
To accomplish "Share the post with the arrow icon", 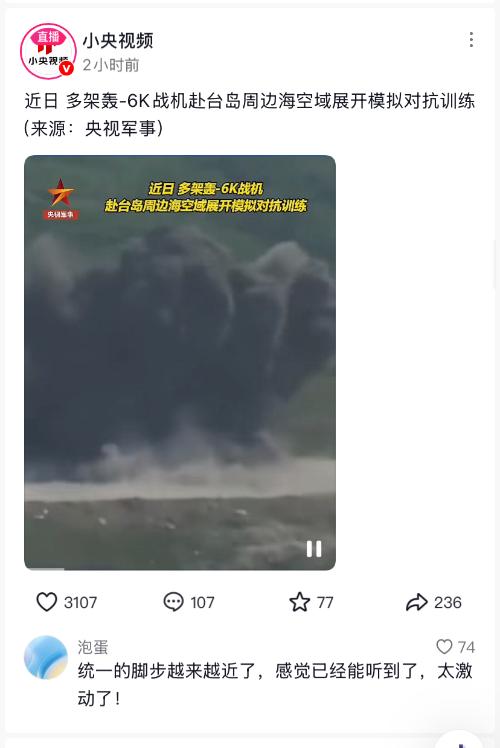I will point(417,602).
